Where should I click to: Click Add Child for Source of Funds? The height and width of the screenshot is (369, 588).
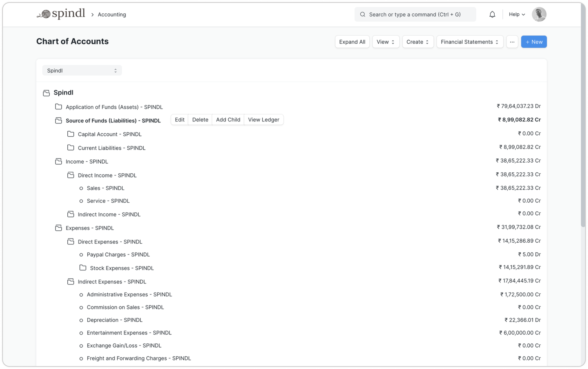click(x=228, y=120)
